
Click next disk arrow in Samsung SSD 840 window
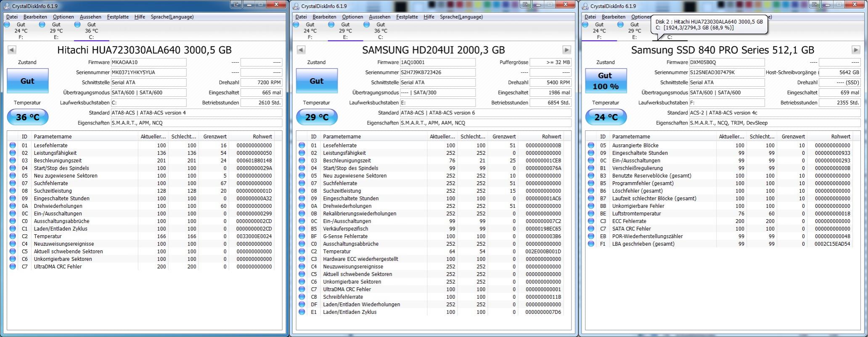tap(856, 50)
